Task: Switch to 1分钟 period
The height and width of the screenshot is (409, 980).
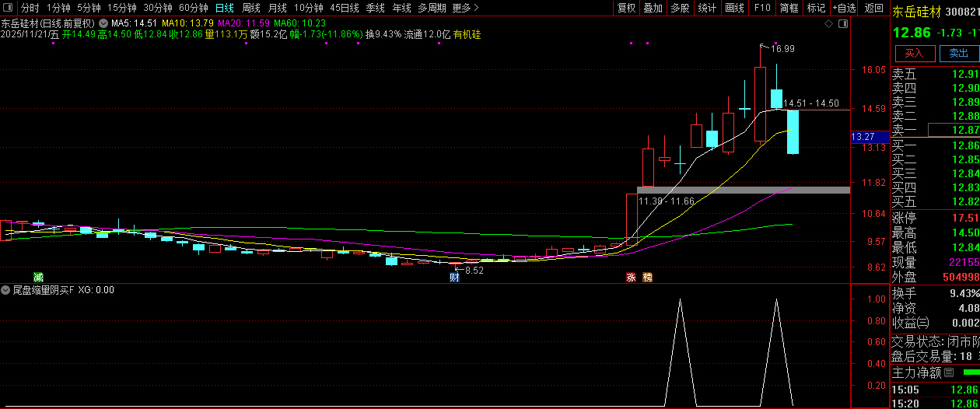Action: pos(58,8)
